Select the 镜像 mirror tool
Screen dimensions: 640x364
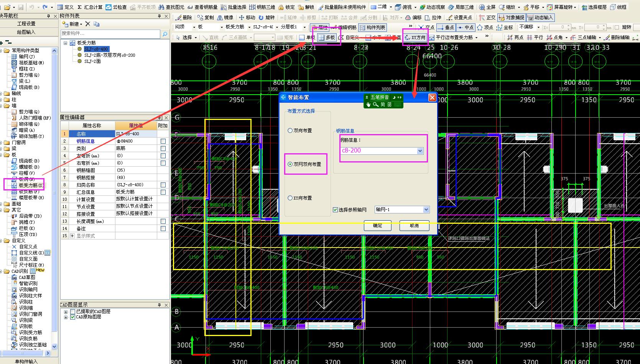225,18
